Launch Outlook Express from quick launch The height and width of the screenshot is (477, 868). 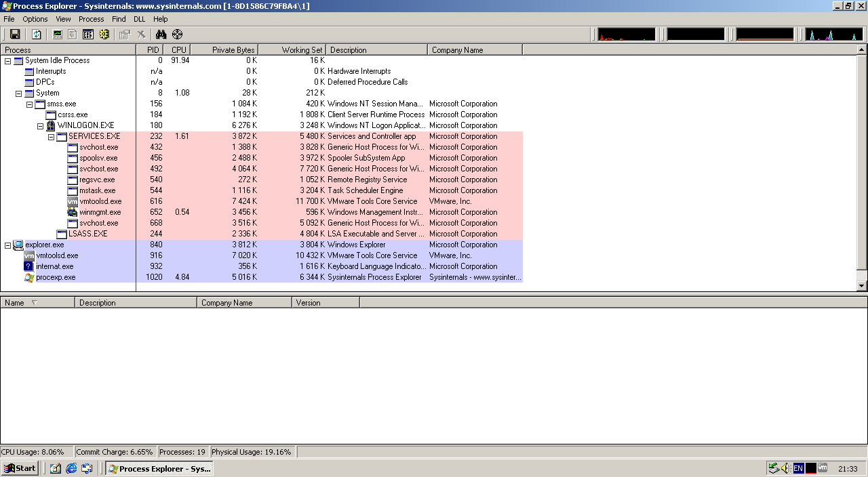(x=87, y=468)
